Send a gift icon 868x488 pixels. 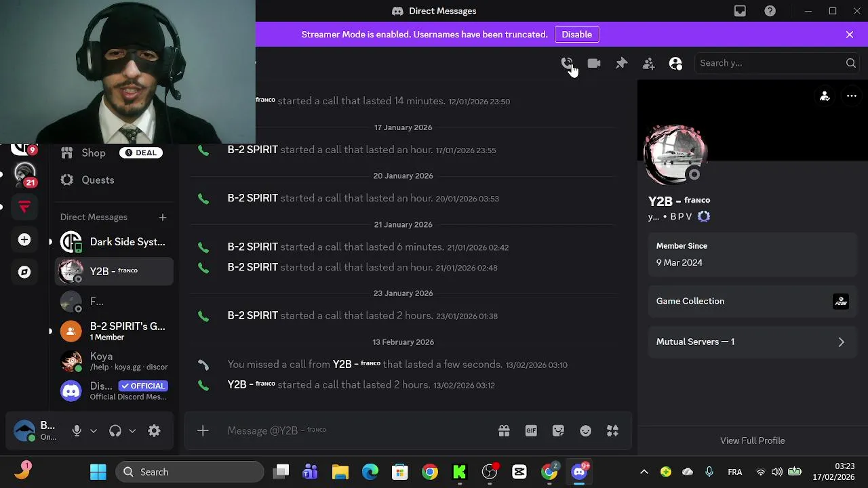tap(504, 430)
